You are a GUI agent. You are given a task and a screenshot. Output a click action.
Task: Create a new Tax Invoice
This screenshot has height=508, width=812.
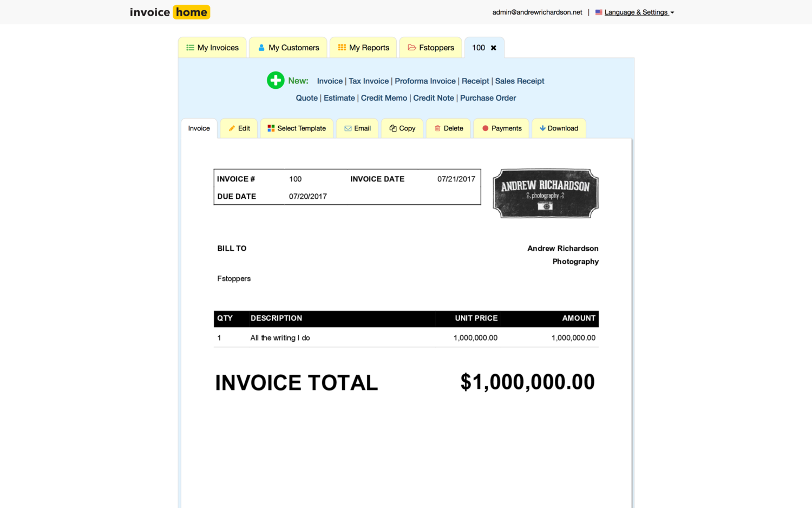[x=369, y=81]
